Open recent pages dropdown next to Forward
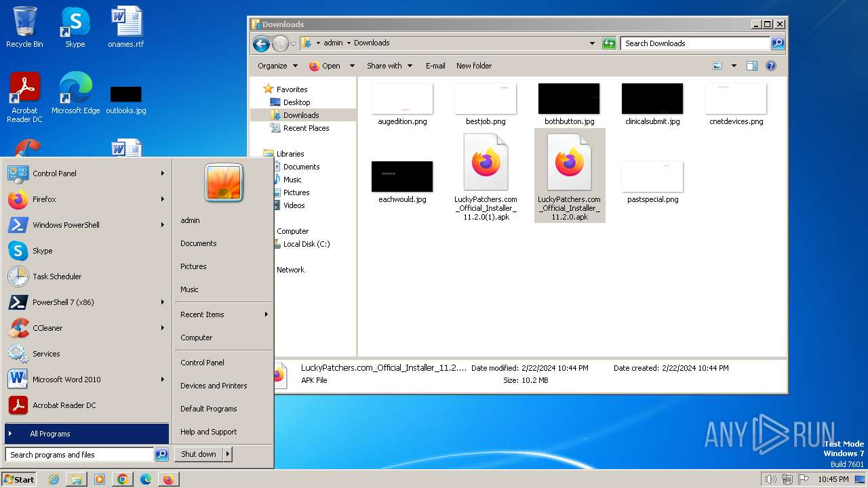 tap(293, 44)
